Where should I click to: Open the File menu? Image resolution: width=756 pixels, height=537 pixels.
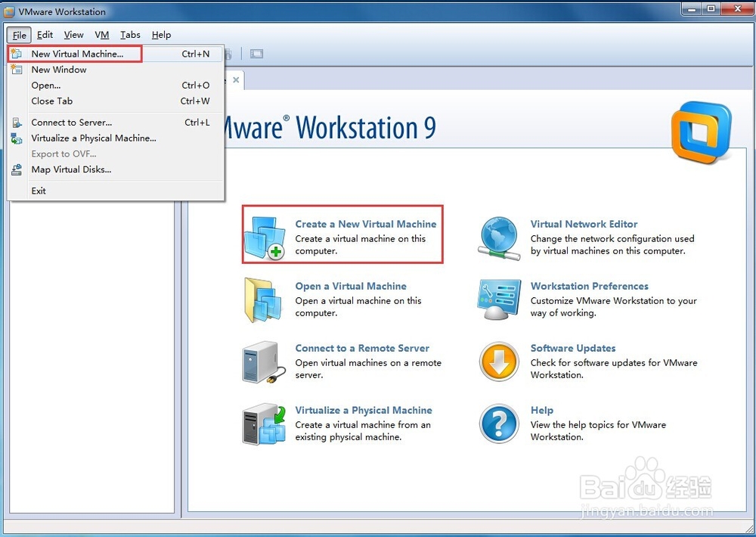(x=20, y=35)
